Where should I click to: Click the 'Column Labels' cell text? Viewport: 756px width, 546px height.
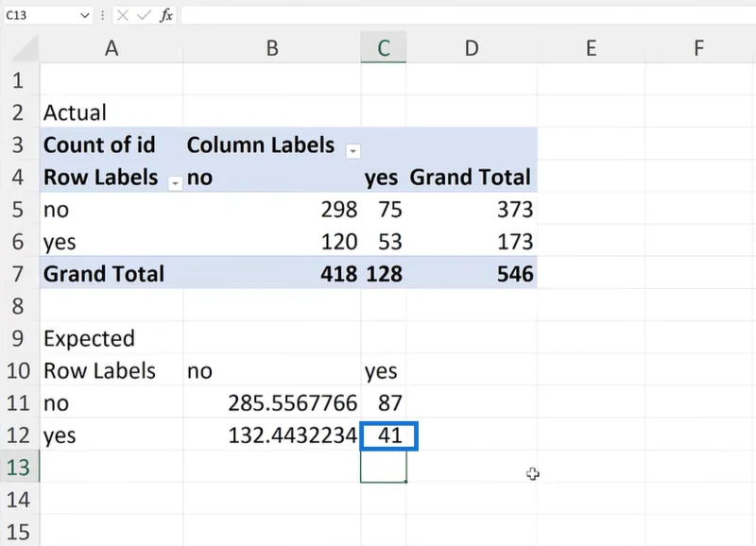[x=261, y=145]
